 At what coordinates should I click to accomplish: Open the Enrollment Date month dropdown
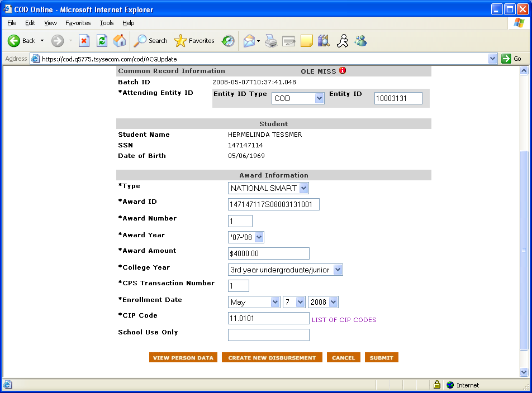point(254,302)
